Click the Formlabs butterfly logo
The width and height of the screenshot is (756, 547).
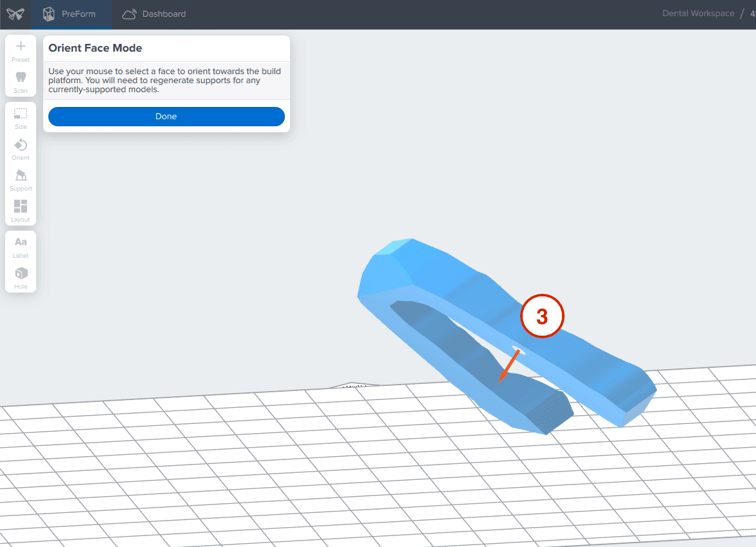coord(15,14)
